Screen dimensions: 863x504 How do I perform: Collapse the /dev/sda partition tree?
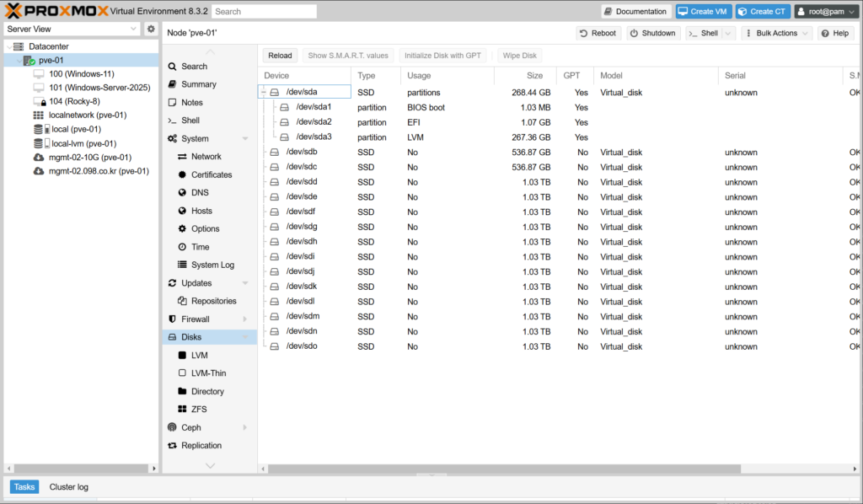pos(264,93)
